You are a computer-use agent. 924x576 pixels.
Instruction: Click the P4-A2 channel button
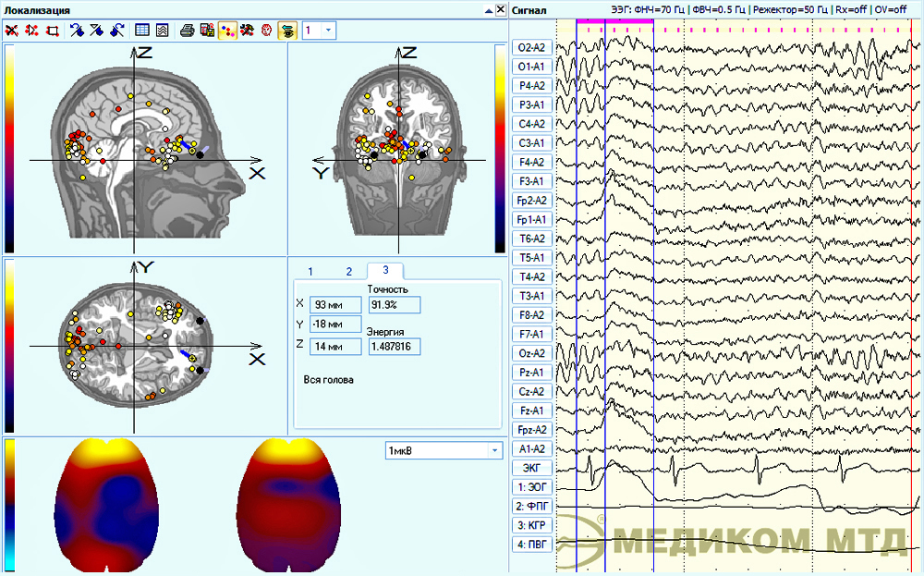pos(532,86)
